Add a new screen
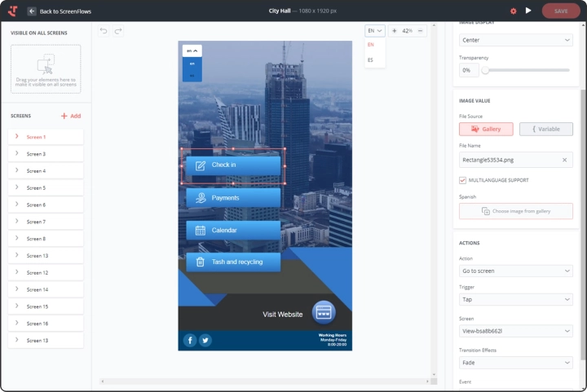587x392 pixels. coord(71,116)
